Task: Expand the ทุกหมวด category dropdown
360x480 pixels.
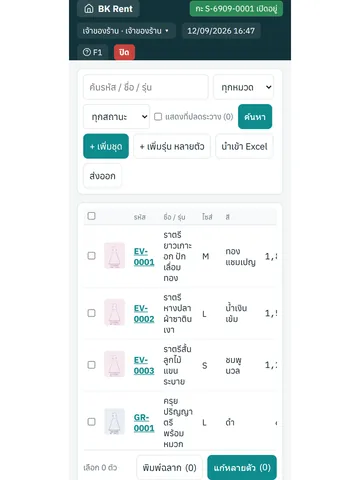Action: point(244,87)
